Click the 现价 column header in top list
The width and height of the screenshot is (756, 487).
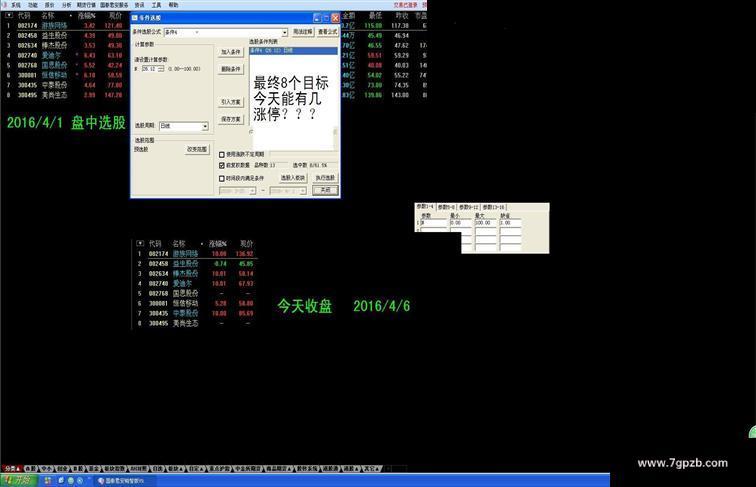pos(115,15)
